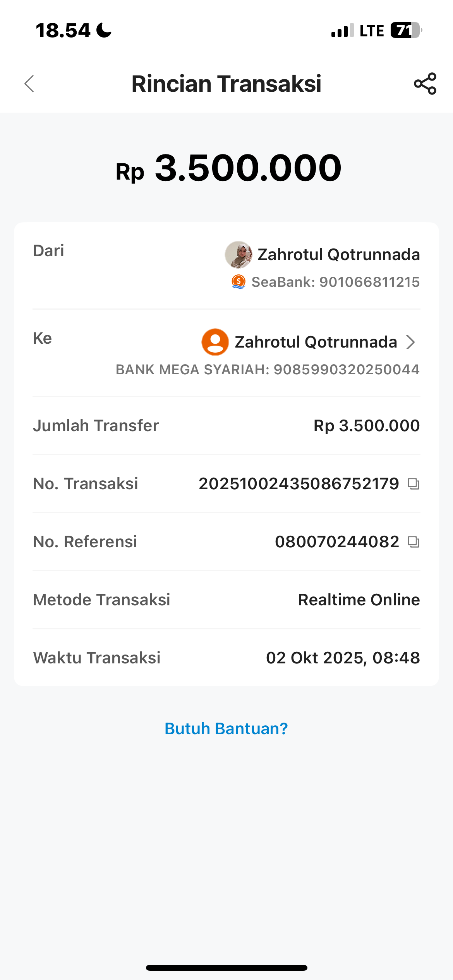This screenshot has height=980, width=453.
Task: Tap sender's profile photo avatar
Action: [239, 255]
